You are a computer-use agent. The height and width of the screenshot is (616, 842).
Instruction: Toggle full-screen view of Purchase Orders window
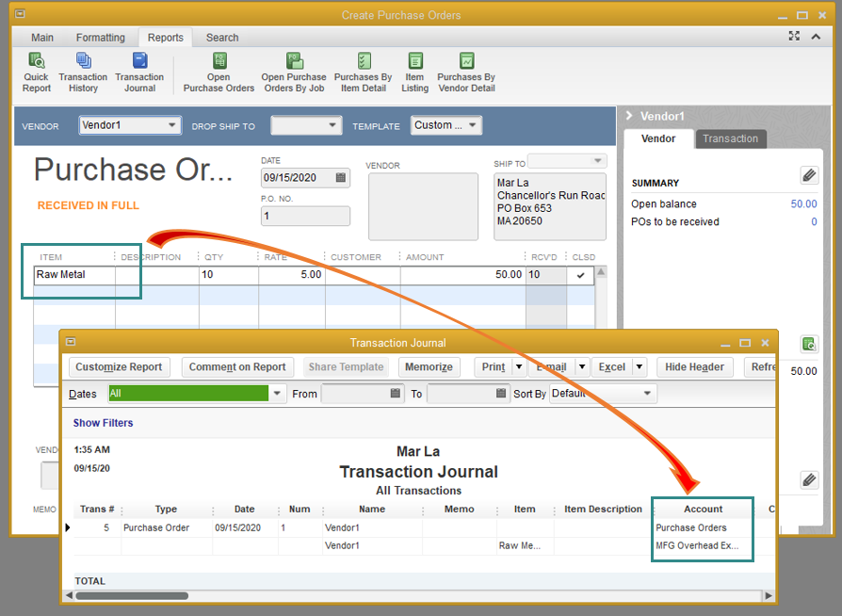tap(794, 36)
